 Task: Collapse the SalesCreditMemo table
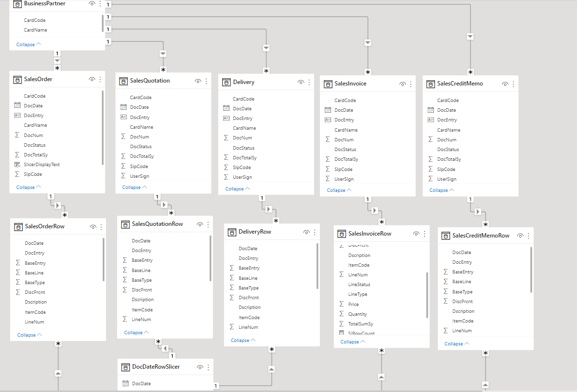pyautogui.click(x=441, y=190)
